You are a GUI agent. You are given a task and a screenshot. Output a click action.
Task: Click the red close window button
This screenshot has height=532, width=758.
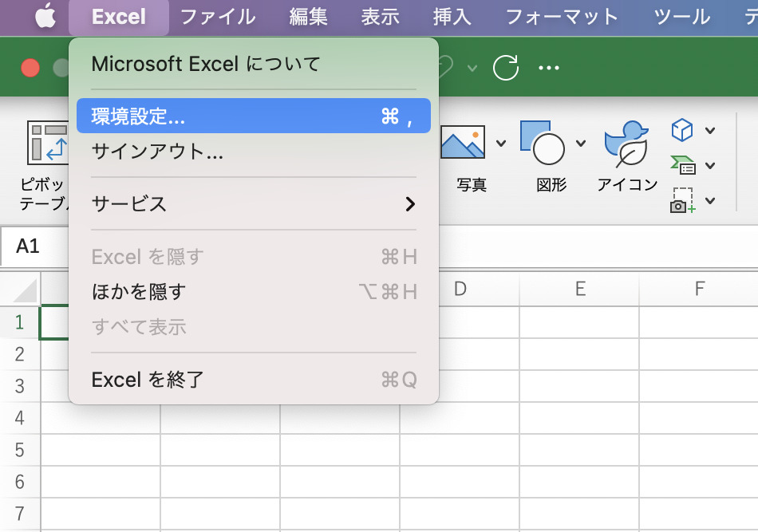click(x=30, y=68)
